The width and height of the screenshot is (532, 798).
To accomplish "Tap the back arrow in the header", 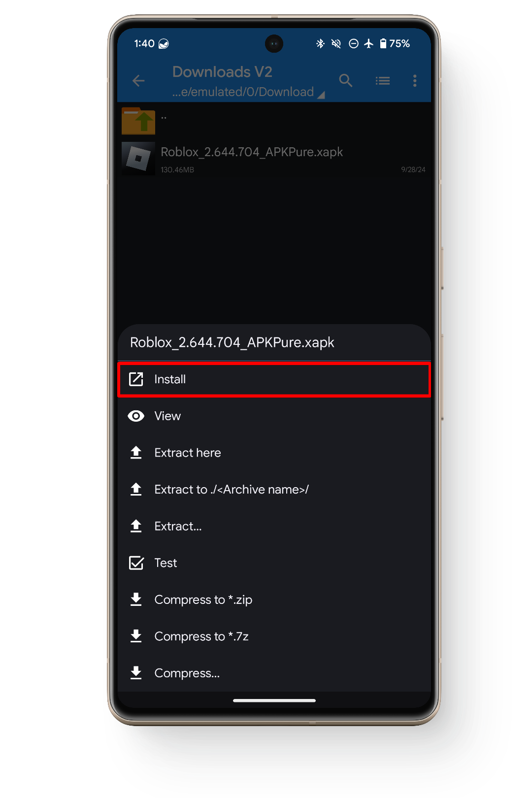I will click(138, 81).
